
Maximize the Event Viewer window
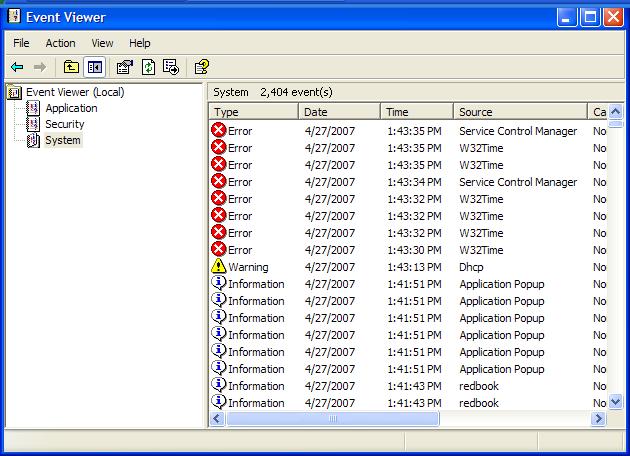(590, 17)
